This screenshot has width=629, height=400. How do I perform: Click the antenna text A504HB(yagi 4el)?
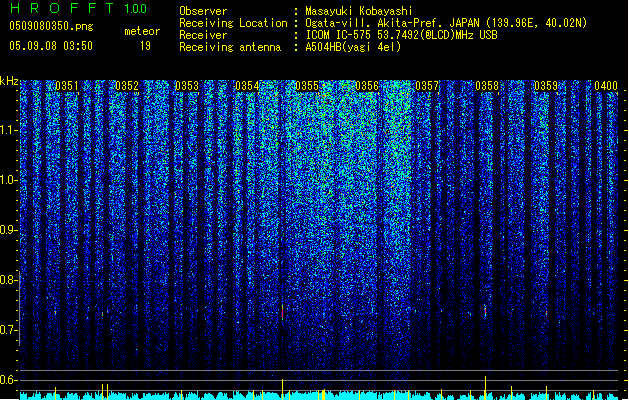click(x=353, y=47)
